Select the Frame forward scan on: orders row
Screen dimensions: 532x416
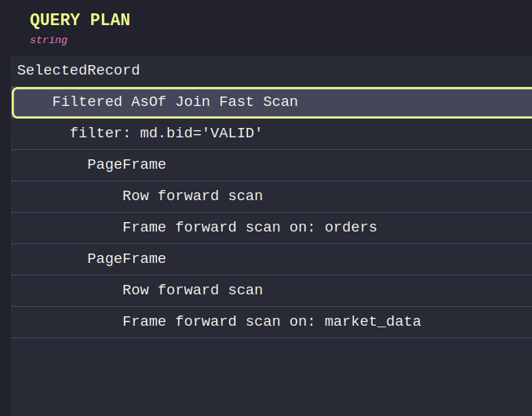click(250, 228)
